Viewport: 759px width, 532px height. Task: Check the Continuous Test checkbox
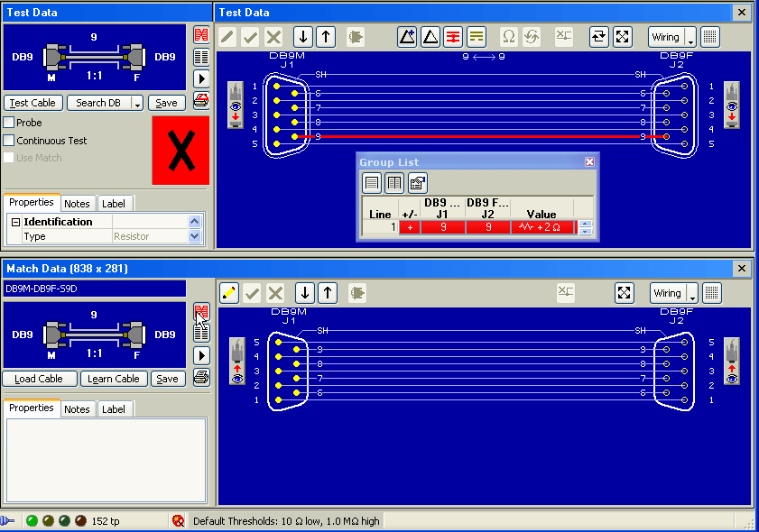[7, 141]
